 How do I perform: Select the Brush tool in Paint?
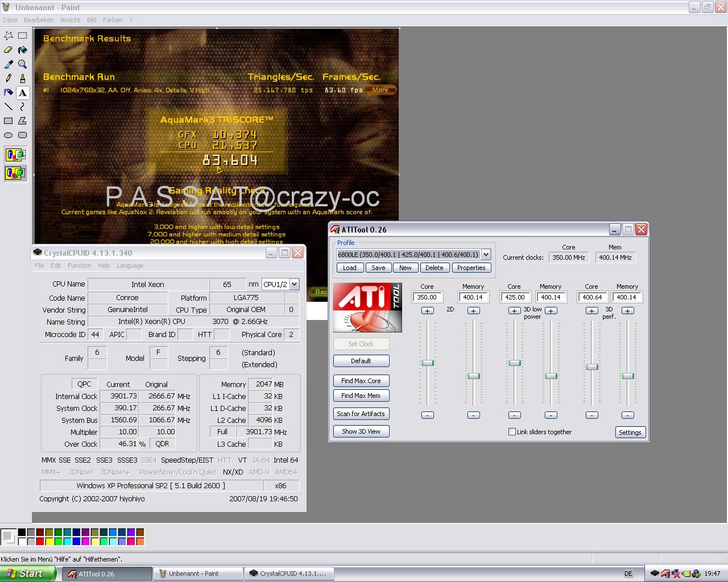tap(23, 78)
